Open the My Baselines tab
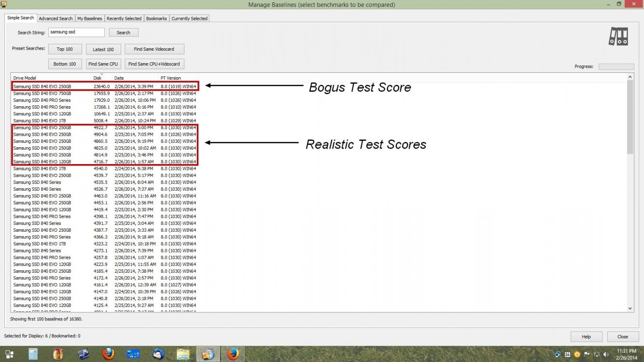 coord(90,18)
